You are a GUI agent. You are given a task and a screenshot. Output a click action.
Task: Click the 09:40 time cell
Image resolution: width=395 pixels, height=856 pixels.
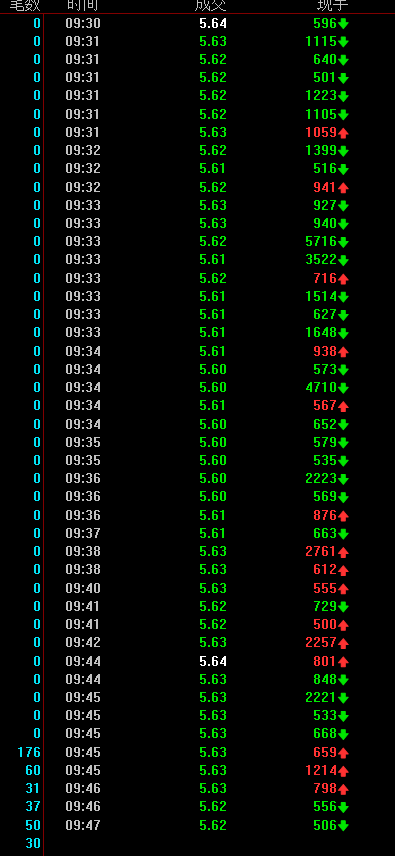(x=83, y=588)
